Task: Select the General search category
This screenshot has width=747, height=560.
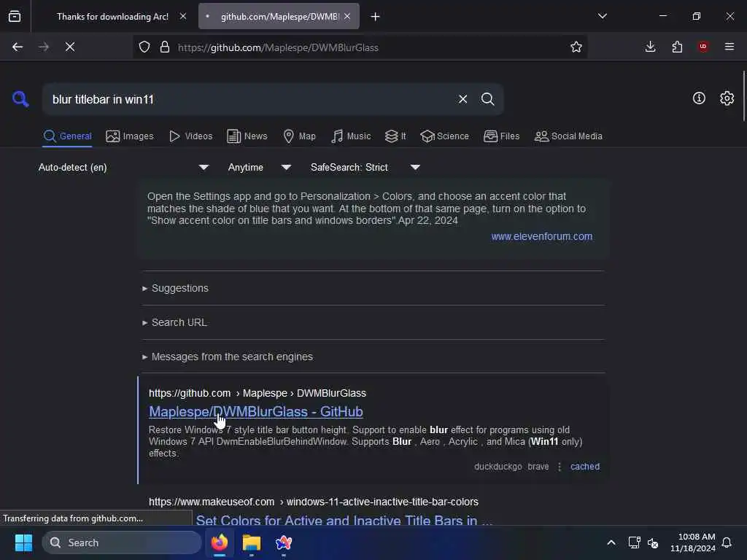Action: (67, 136)
